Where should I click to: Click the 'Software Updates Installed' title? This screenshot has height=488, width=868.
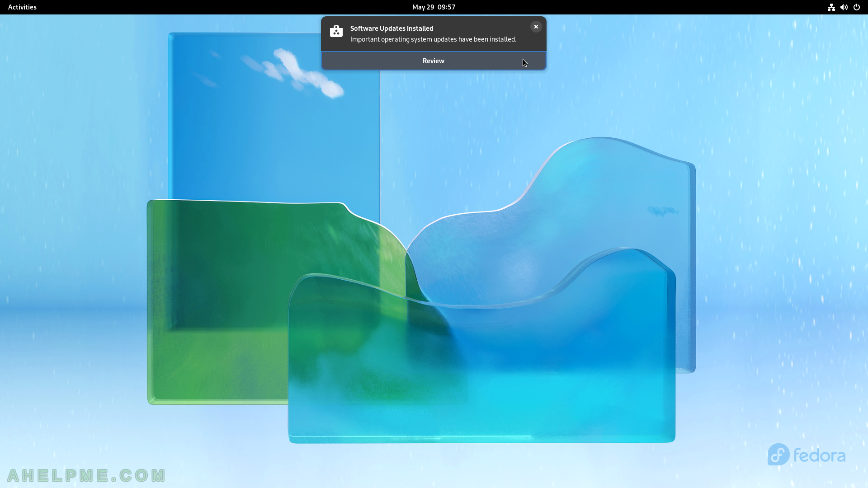tap(392, 28)
